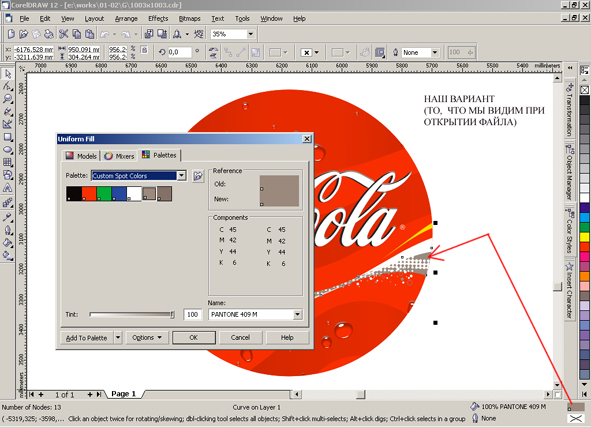The width and height of the screenshot is (591, 428).
Task: Select the Shape tool in the toolbox
Action: click(x=8, y=86)
